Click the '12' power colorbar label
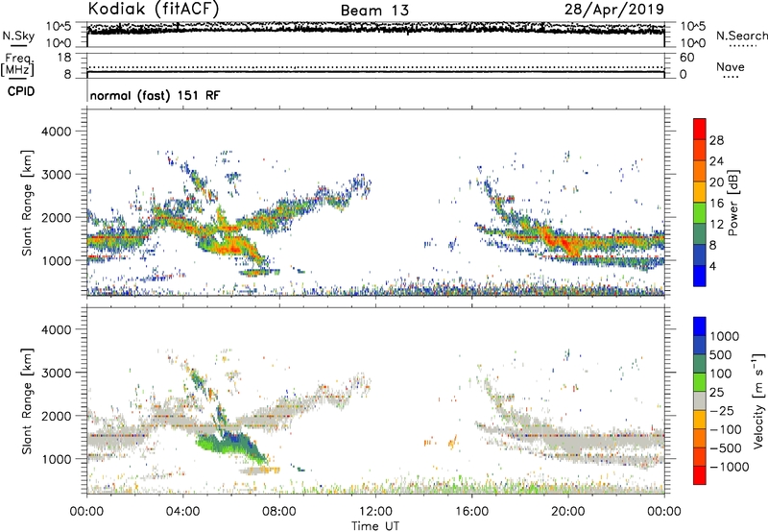The height and width of the screenshot is (532, 768). (716, 225)
